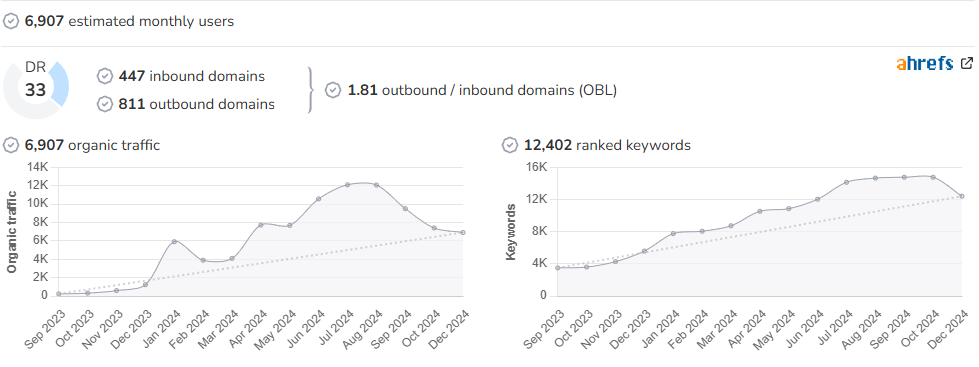
Task: Click the DR 33 donut gauge
Action: (36, 89)
